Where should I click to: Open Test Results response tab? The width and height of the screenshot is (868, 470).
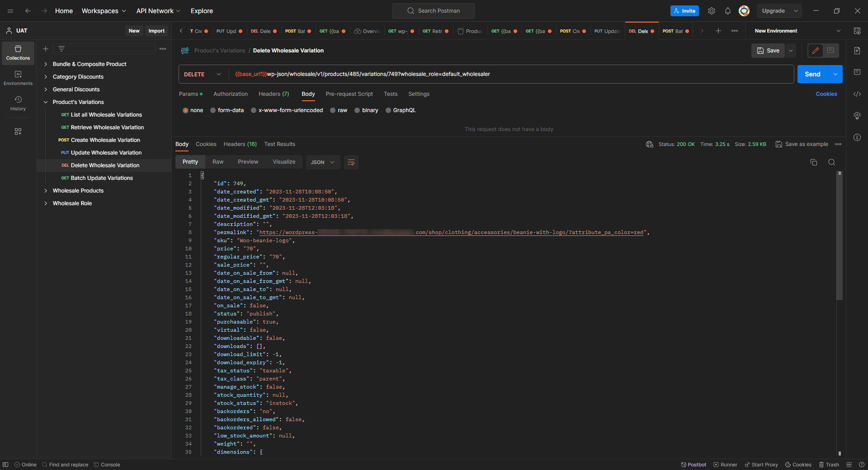click(x=279, y=144)
